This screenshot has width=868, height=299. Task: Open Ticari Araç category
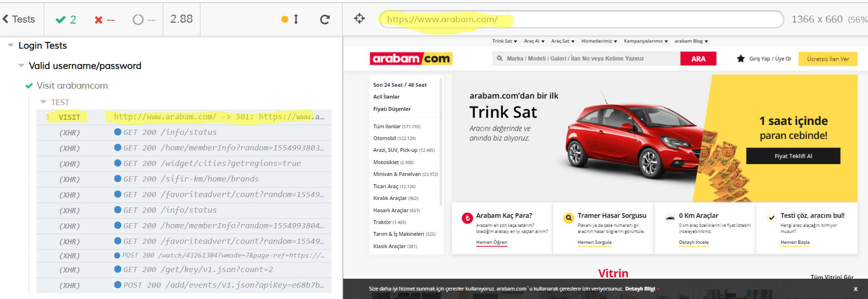[394, 186]
